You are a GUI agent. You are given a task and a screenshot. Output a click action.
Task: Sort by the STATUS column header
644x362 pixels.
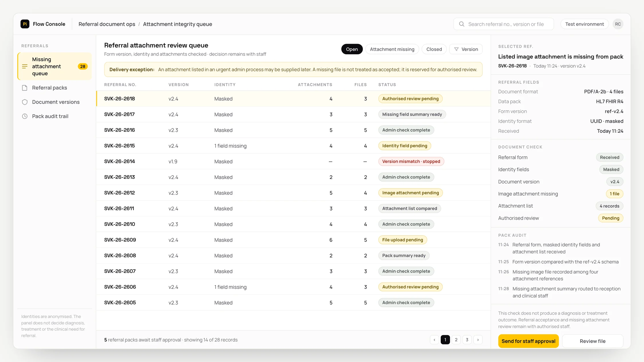(387, 85)
